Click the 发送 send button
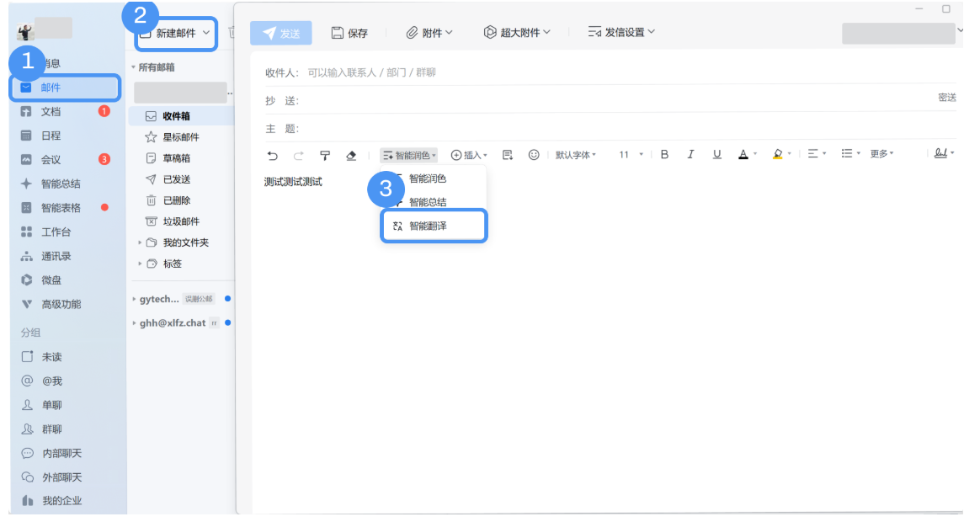 point(280,32)
